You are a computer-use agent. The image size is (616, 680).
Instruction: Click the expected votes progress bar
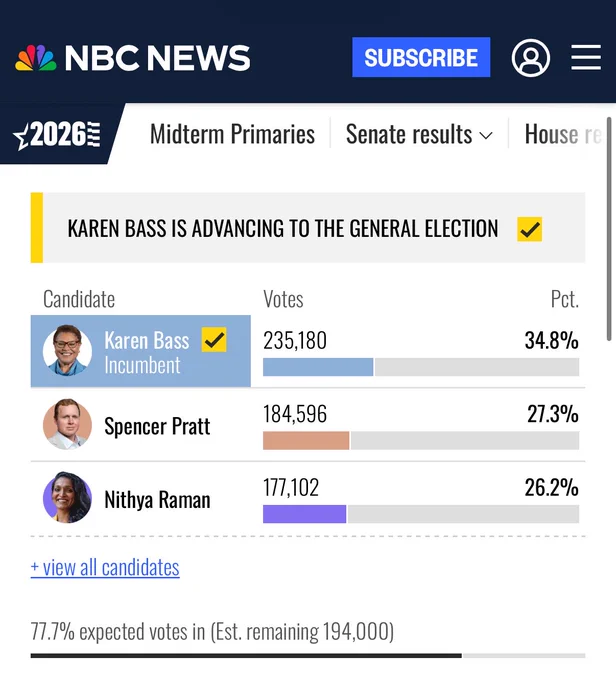tap(308, 656)
